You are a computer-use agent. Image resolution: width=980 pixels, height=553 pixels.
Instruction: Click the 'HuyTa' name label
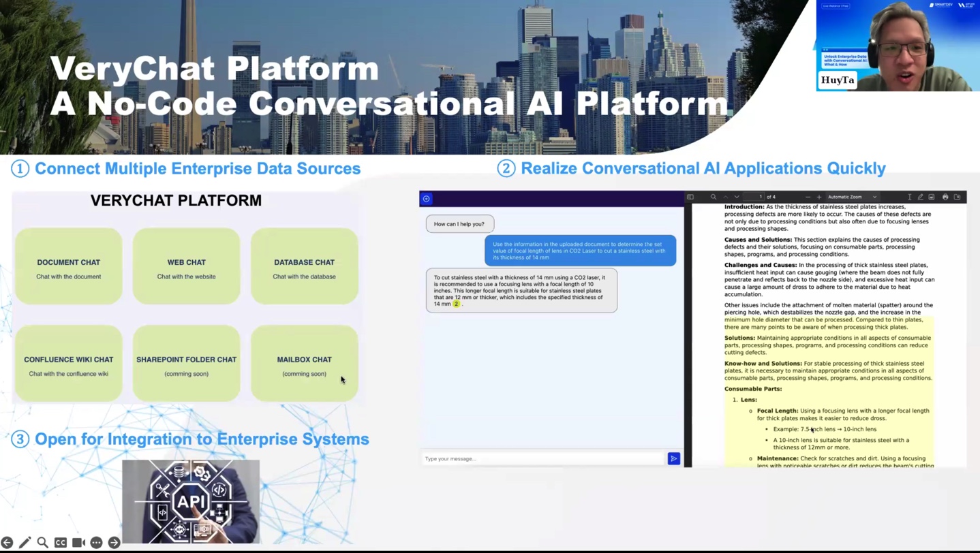pyautogui.click(x=838, y=80)
